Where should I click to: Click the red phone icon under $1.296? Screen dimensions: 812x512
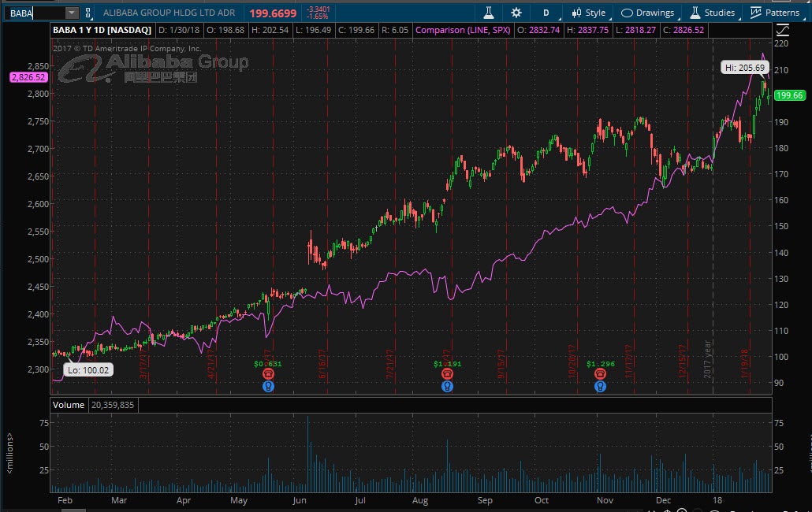[x=600, y=374]
